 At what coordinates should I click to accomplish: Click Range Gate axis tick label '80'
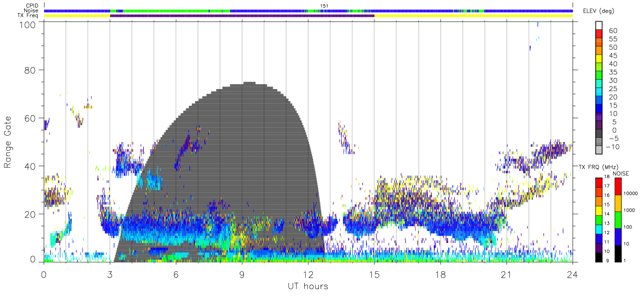pyautogui.click(x=29, y=70)
